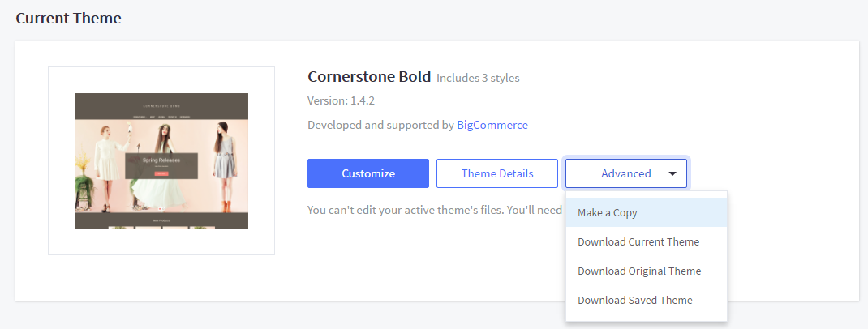Image resolution: width=868 pixels, height=329 pixels.
Task: Click the Current Theme heading
Action: pyautogui.click(x=68, y=18)
